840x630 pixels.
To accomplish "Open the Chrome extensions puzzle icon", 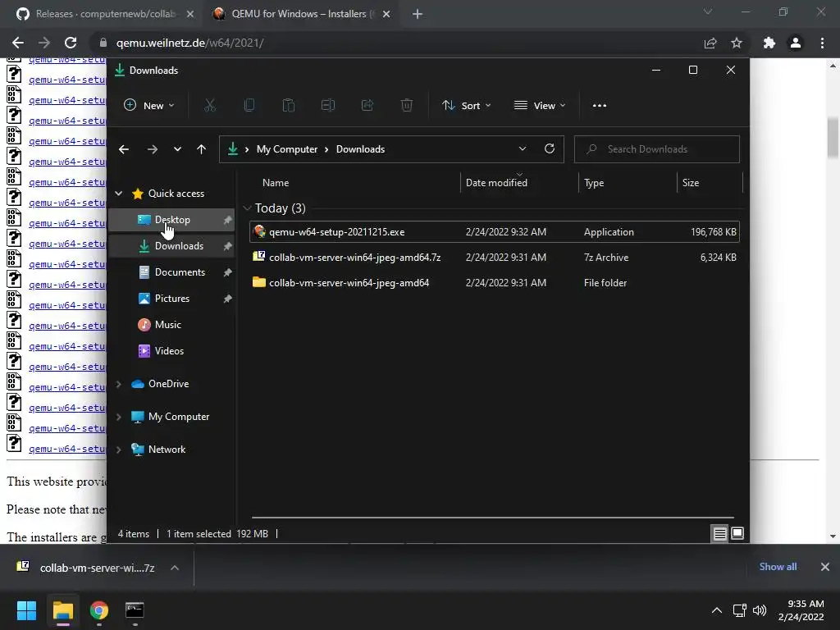I will coord(769,43).
